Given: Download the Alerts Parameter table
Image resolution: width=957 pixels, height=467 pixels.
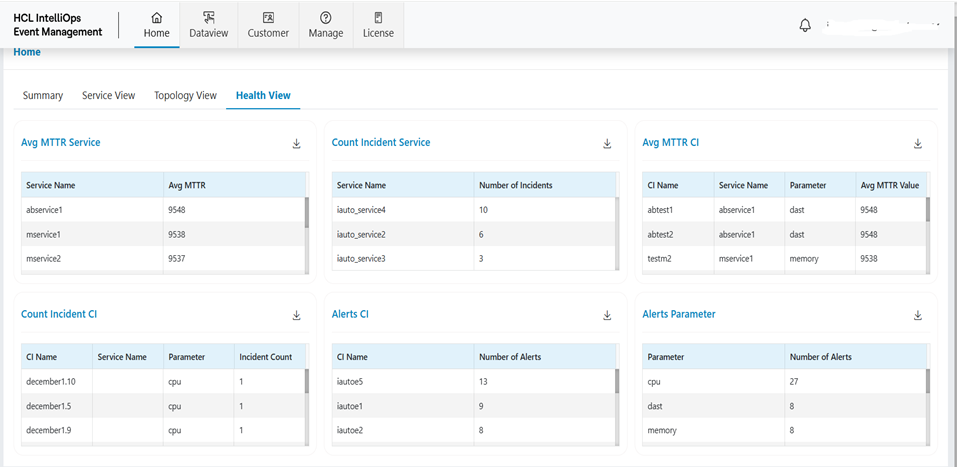Looking at the screenshot, I should tap(918, 315).
